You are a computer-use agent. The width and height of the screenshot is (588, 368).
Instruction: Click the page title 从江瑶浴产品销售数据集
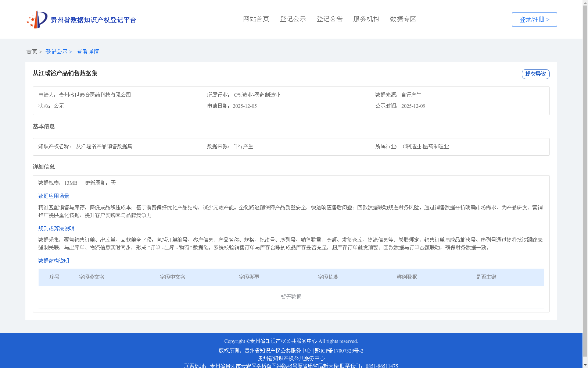[65, 73]
